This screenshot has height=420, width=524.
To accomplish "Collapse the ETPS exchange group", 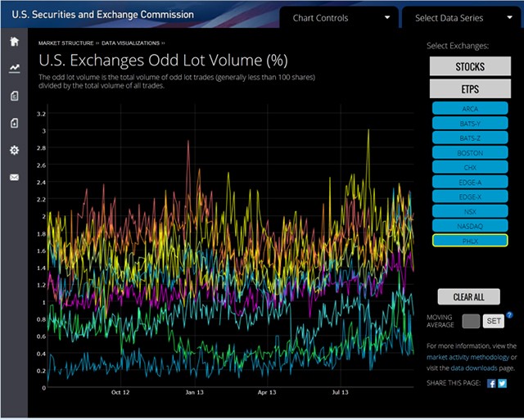I will [470, 88].
